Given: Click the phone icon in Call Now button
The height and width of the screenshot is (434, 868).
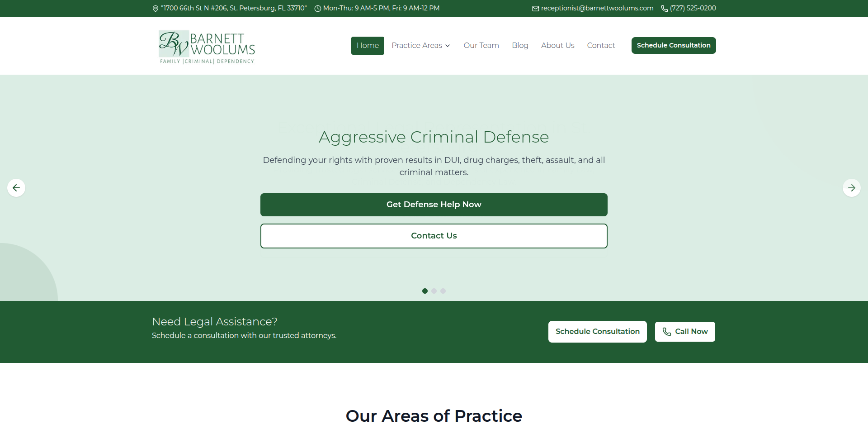Looking at the screenshot, I should (667, 332).
